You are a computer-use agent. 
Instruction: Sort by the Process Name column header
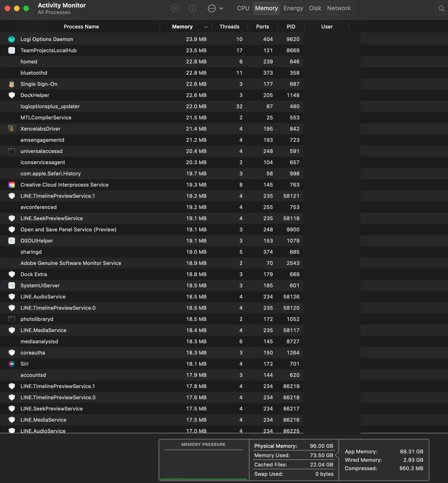(x=81, y=27)
